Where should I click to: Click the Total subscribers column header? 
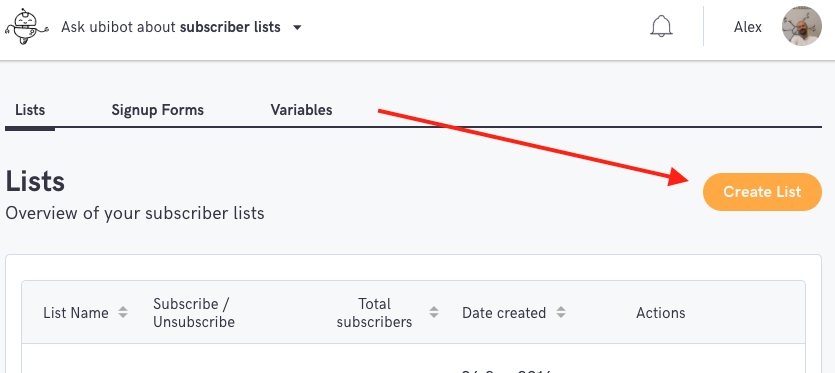pyautogui.click(x=374, y=313)
